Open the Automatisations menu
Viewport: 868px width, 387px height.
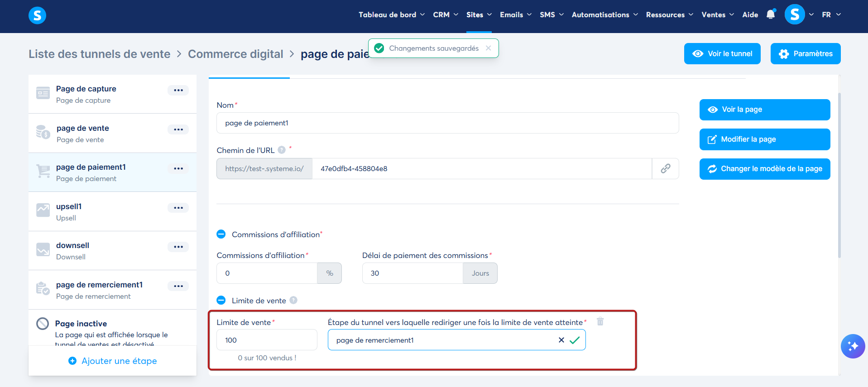click(x=605, y=14)
